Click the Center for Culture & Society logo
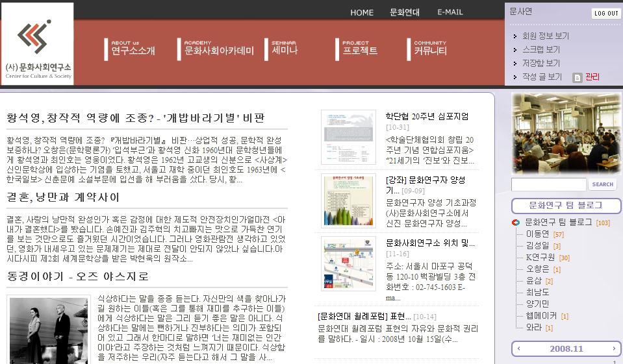 tap(37, 44)
